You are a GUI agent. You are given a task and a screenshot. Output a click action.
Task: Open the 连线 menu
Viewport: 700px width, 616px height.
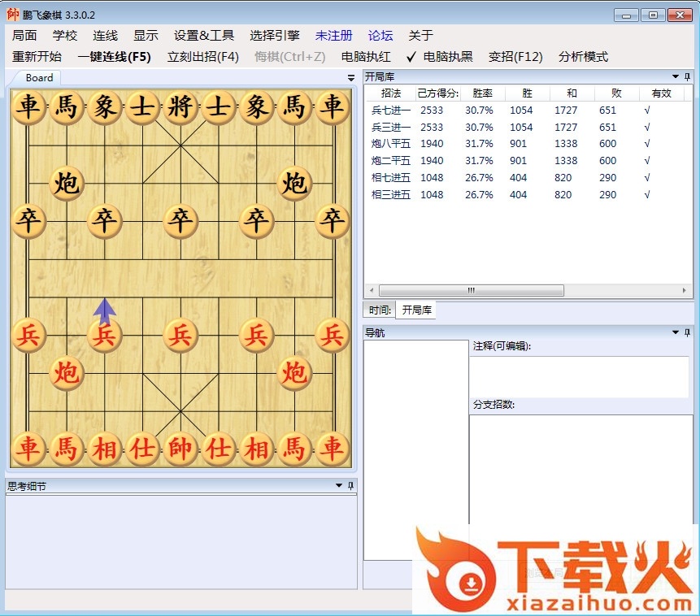[x=106, y=35]
